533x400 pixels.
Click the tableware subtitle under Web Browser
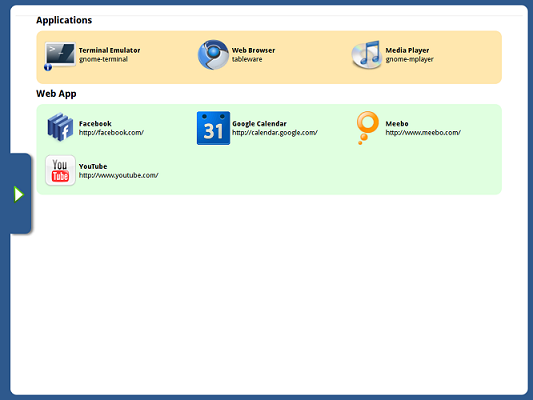click(247, 59)
